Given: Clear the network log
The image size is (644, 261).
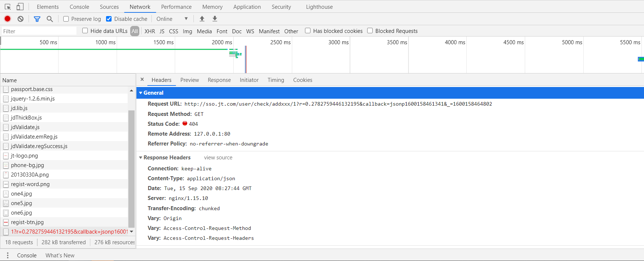Looking at the screenshot, I should click(x=20, y=19).
